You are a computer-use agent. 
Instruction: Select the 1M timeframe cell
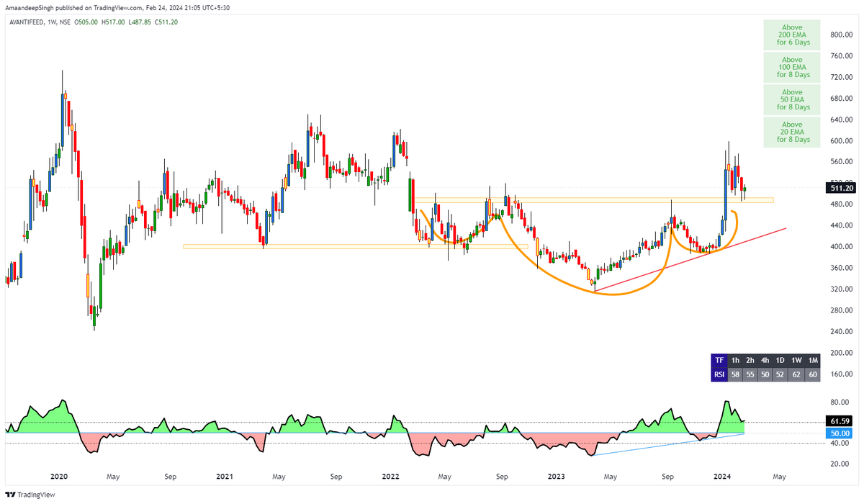pos(812,360)
